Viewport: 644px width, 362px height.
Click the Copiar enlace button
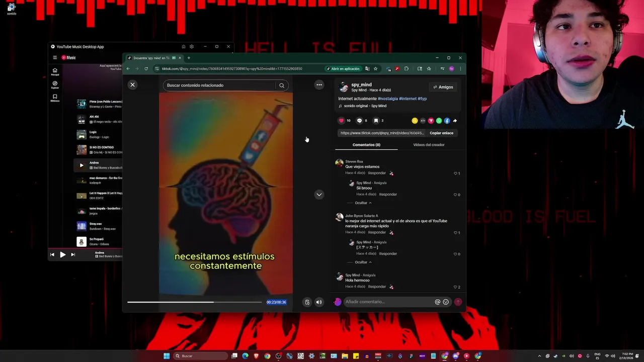tap(441, 133)
